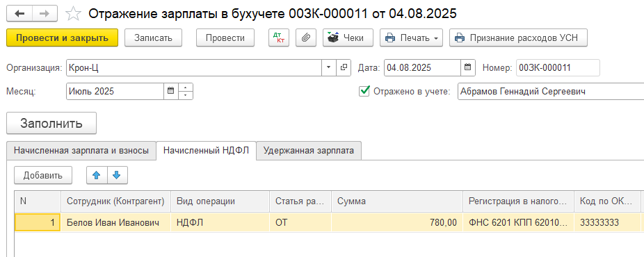Decrease month with the stepper down arrow
This screenshot has width=644, height=257.
[186, 95]
